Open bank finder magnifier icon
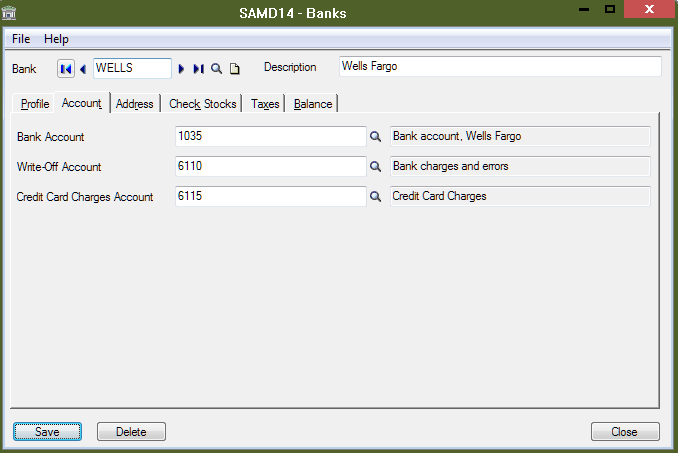 click(x=216, y=68)
